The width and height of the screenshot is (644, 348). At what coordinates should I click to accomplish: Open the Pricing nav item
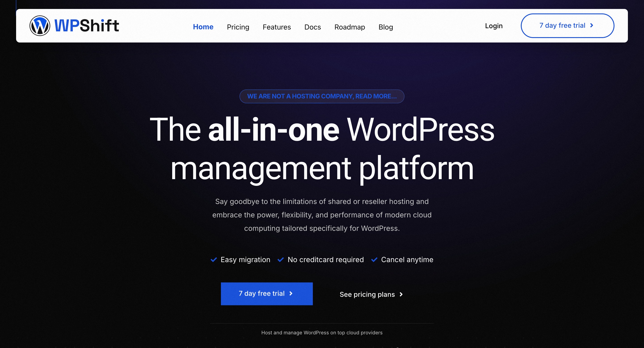[x=238, y=27]
